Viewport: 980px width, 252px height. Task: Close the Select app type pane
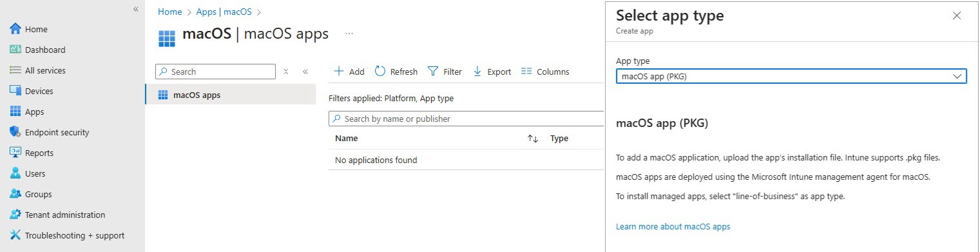pos(957,16)
